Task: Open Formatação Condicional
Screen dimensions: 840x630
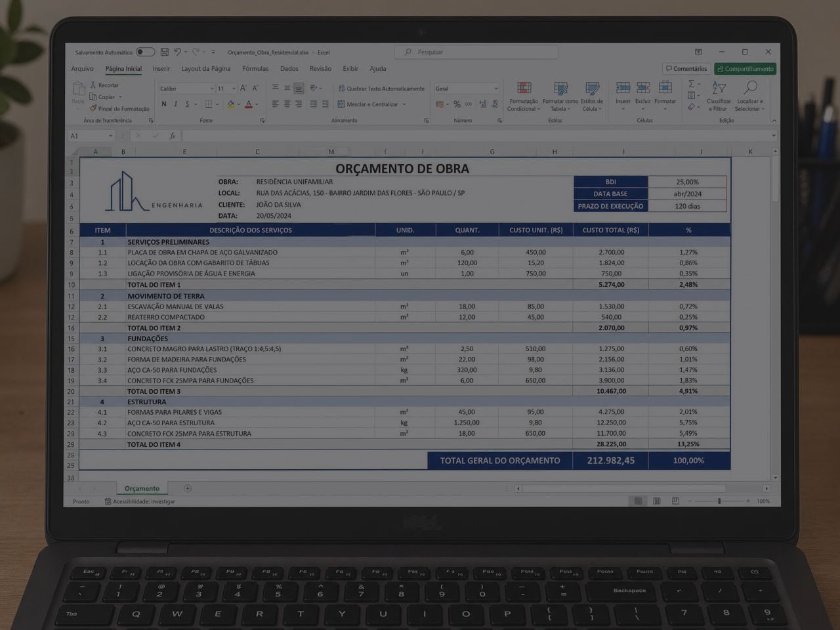Action: (x=524, y=97)
